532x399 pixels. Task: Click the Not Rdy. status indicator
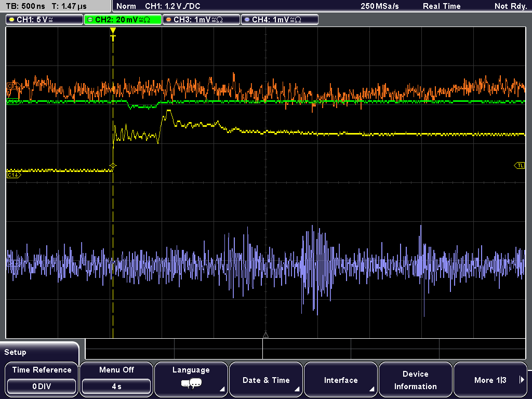(511, 6)
